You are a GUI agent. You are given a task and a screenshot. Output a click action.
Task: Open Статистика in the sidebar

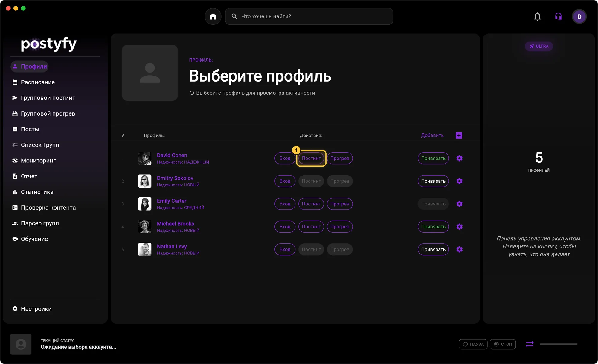click(x=33, y=192)
